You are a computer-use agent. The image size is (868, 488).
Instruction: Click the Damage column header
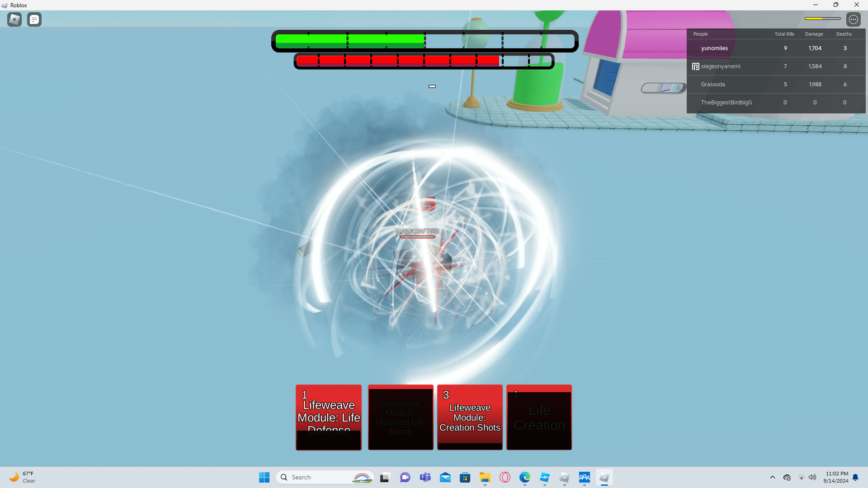tap(814, 34)
